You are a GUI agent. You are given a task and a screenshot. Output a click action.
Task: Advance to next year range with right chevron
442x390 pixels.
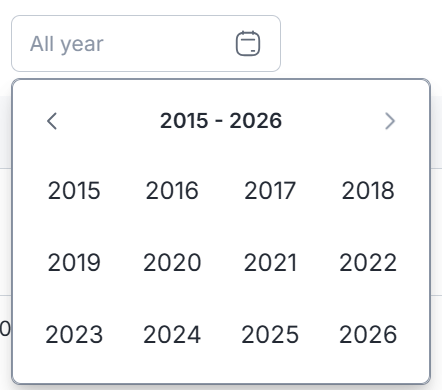(x=390, y=121)
